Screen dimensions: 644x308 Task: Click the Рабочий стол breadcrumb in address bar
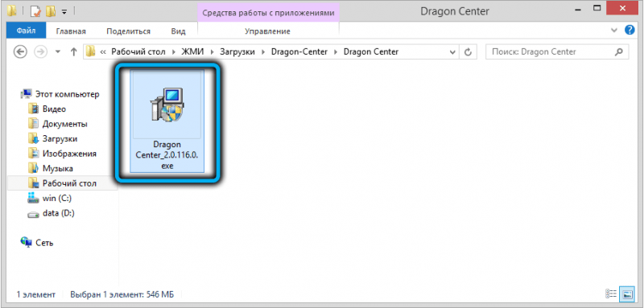coord(138,52)
